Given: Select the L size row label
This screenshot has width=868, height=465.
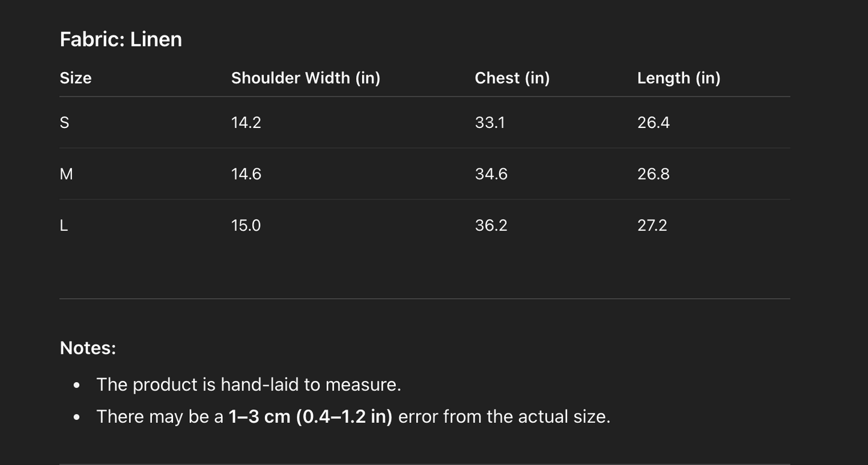Looking at the screenshot, I should pyautogui.click(x=64, y=226).
